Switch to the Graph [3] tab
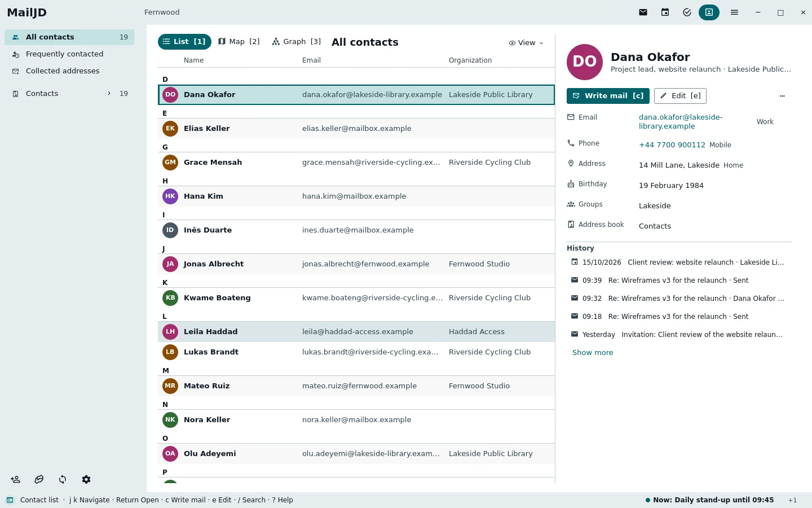 297,42
